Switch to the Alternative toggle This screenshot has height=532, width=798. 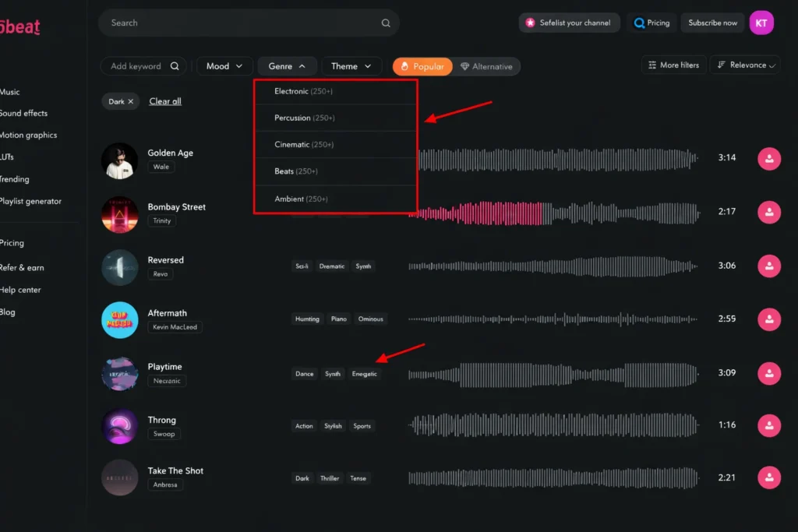click(486, 66)
